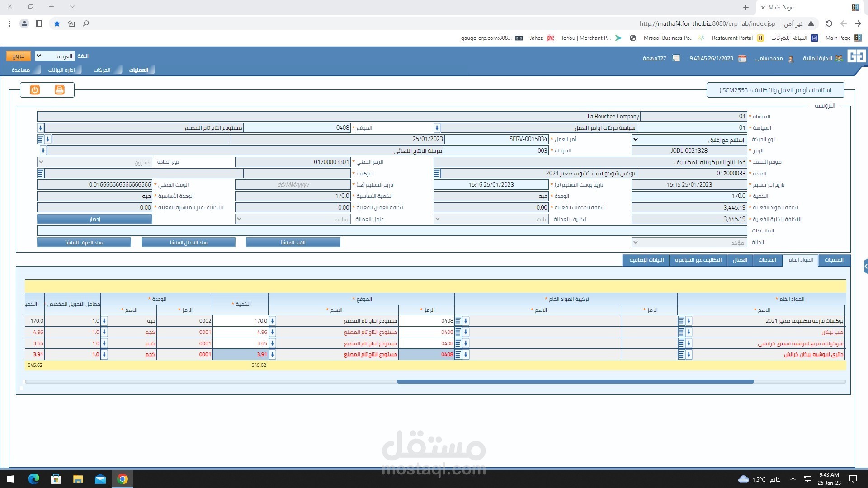This screenshot has height=488, width=868.
Task: Click the orange print icon in the form toolbar
Action: pyautogui.click(x=60, y=90)
